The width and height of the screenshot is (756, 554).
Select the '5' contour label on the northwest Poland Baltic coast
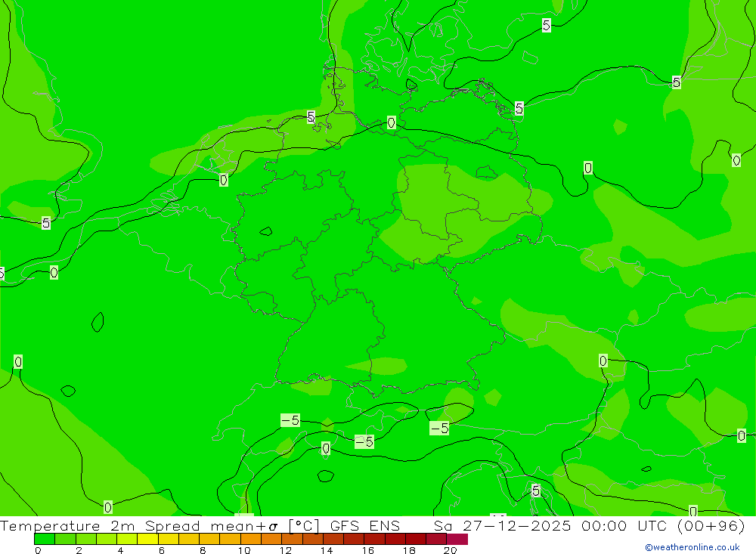click(519, 109)
